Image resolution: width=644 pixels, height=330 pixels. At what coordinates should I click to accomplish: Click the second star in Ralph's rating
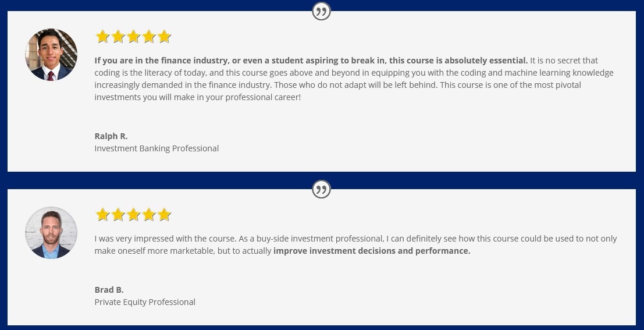(118, 37)
